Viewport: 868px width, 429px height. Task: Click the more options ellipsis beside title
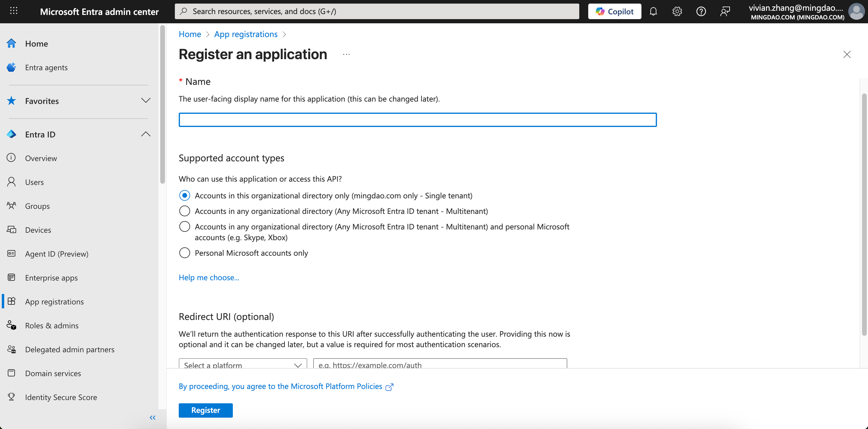click(346, 55)
